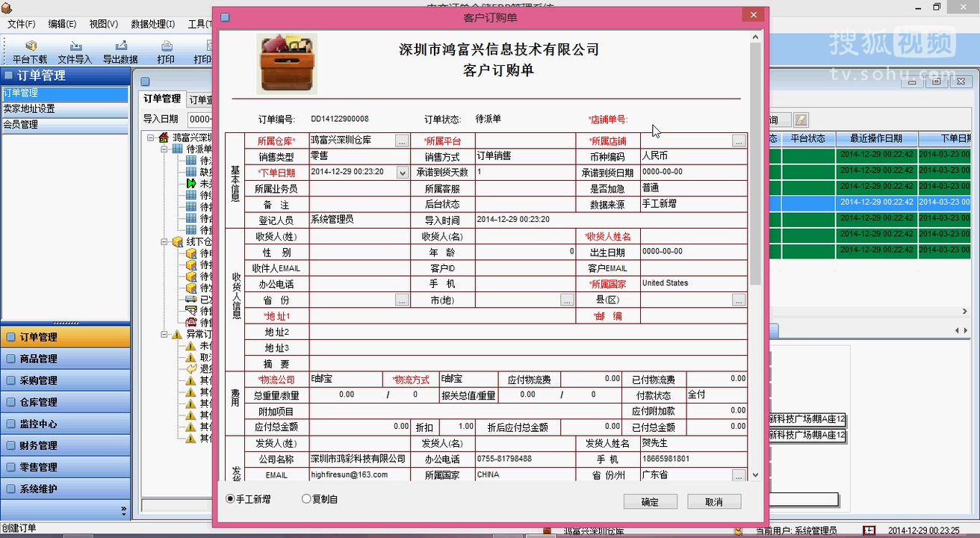This screenshot has height=538, width=980.
Task: Open the 省份/州 广东省 selection button
Action: [x=739, y=475]
